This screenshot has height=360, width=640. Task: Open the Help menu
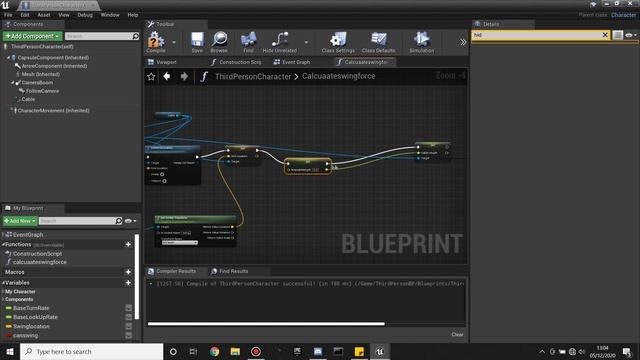[133, 15]
